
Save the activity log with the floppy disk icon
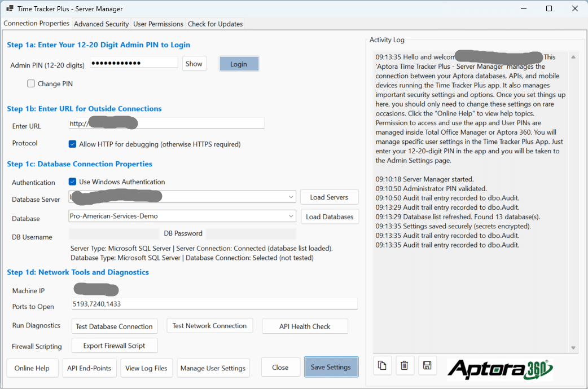(427, 365)
